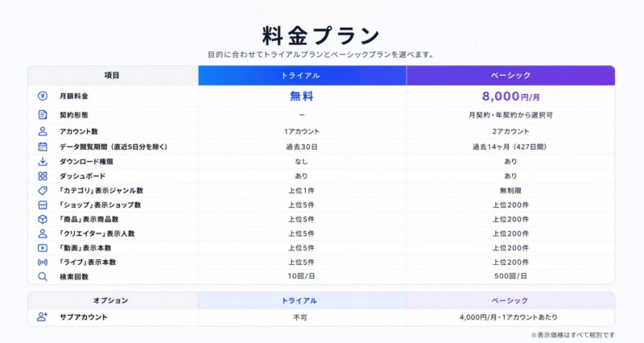644x343 pixels.
Task: Click the 月額料金 row label
Action: pos(74,96)
